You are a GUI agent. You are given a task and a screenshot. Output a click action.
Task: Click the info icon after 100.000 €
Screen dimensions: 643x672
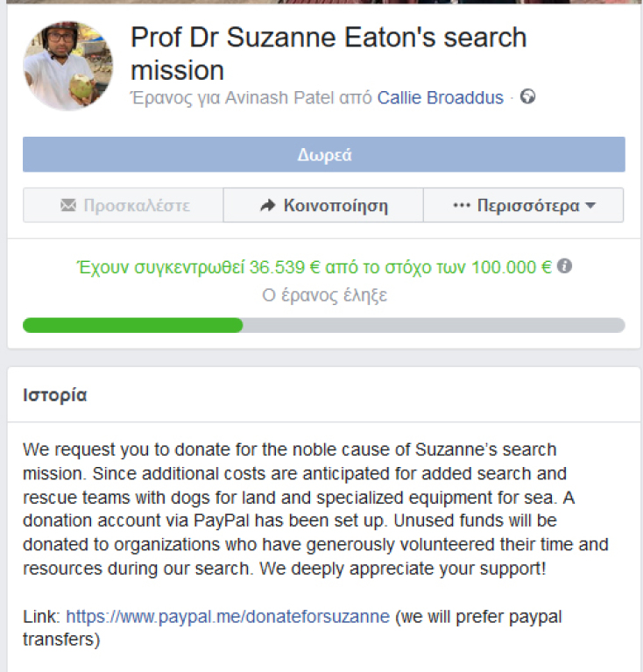565,266
